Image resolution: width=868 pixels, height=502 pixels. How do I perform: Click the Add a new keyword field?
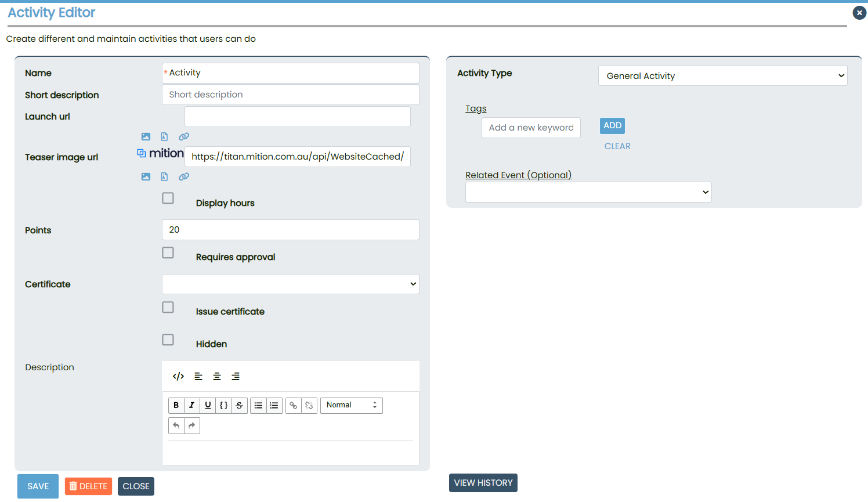531,128
